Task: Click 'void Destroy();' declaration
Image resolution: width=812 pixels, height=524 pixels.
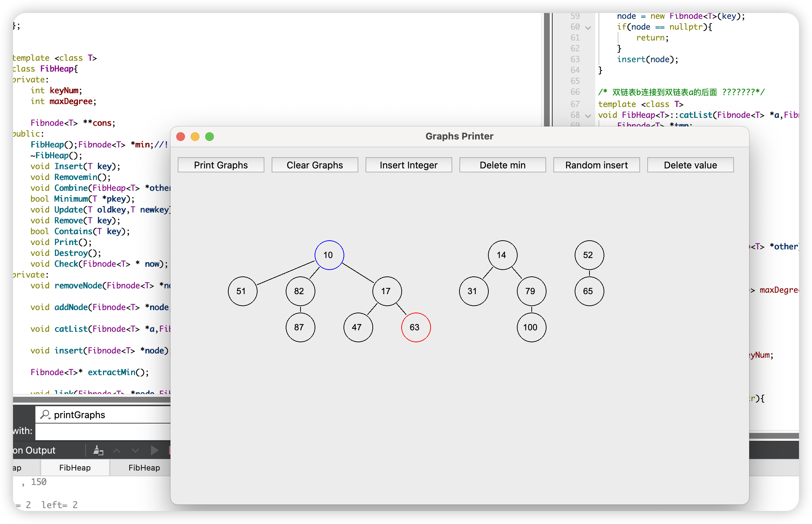Action: pyautogui.click(x=66, y=253)
